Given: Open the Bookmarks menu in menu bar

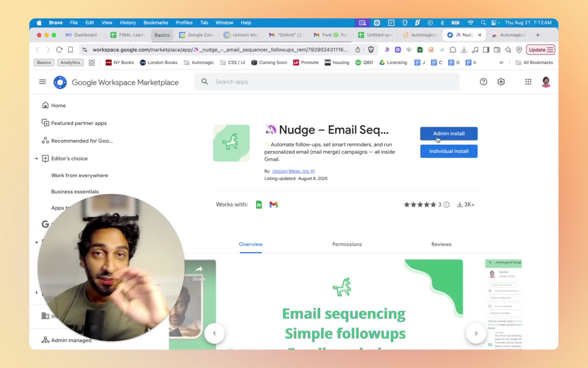Looking at the screenshot, I should [x=156, y=22].
